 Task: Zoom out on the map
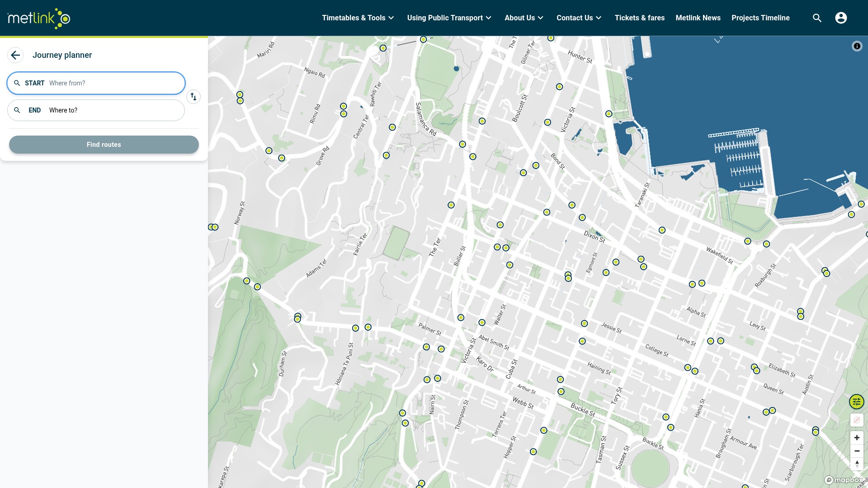857,451
